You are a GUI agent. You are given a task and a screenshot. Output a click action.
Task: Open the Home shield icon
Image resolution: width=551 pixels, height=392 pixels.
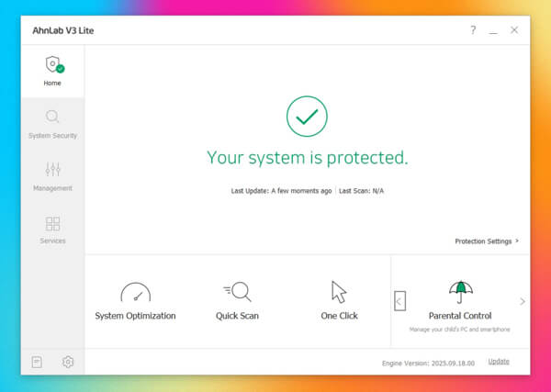54,64
